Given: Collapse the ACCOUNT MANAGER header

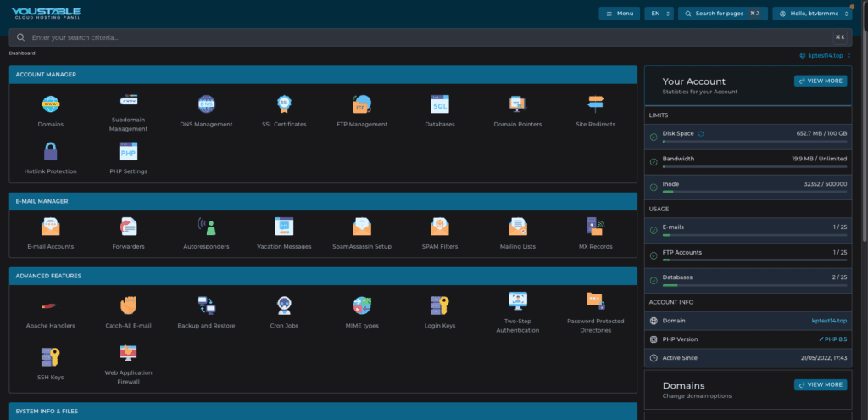Looking at the screenshot, I should 323,75.
